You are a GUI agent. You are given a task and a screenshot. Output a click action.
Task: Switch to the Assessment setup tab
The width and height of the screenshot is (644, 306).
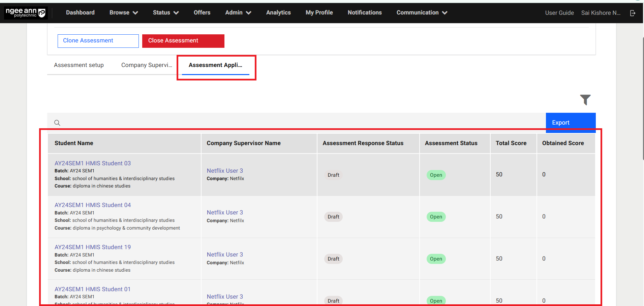[79, 65]
